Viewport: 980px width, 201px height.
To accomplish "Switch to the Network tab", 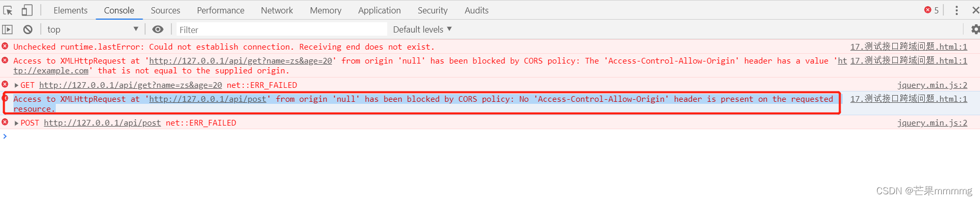I will coord(277,10).
